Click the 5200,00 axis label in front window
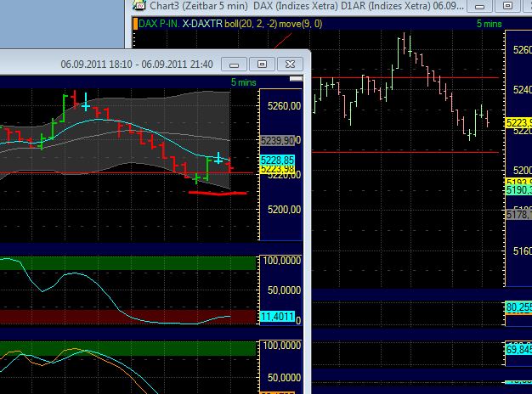This screenshot has height=394, width=532. [284, 210]
